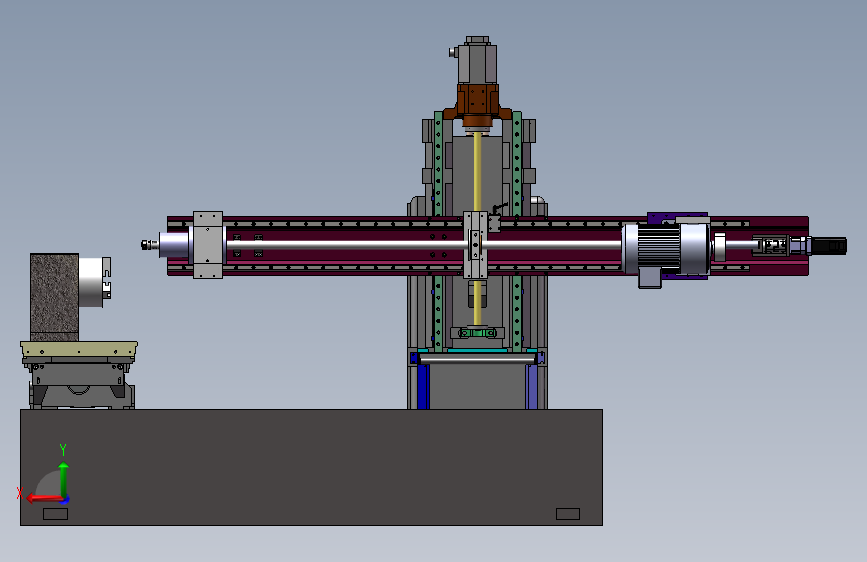Select the cyan plate below the column rails
867x562 pixels.
click(x=477, y=351)
